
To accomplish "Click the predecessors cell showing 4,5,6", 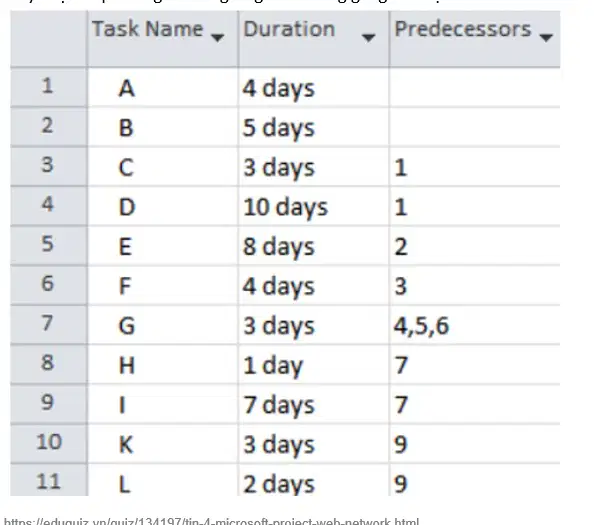I will click(x=475, y=325).
